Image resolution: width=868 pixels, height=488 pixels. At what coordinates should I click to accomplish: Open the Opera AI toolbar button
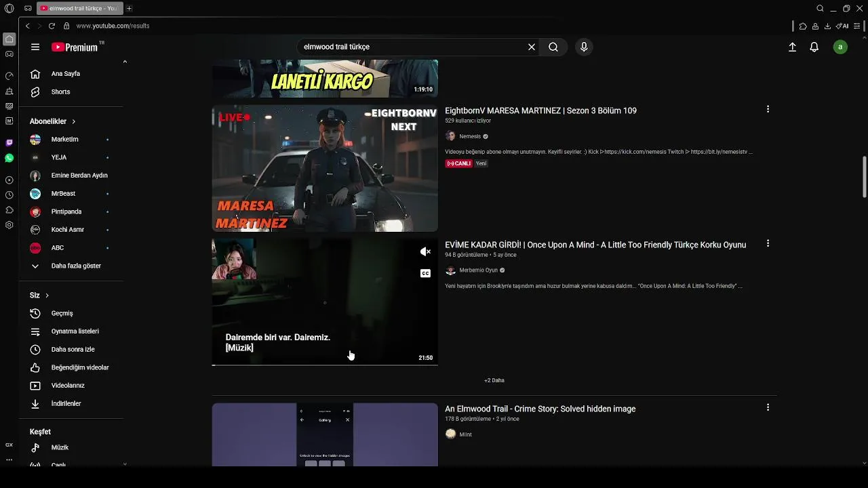pos(842,26)
